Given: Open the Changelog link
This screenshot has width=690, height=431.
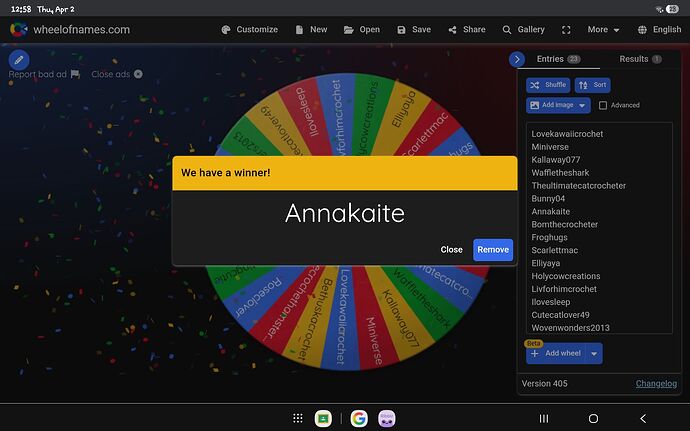Looking at the screenshot, I should click(x=656, y=383).
